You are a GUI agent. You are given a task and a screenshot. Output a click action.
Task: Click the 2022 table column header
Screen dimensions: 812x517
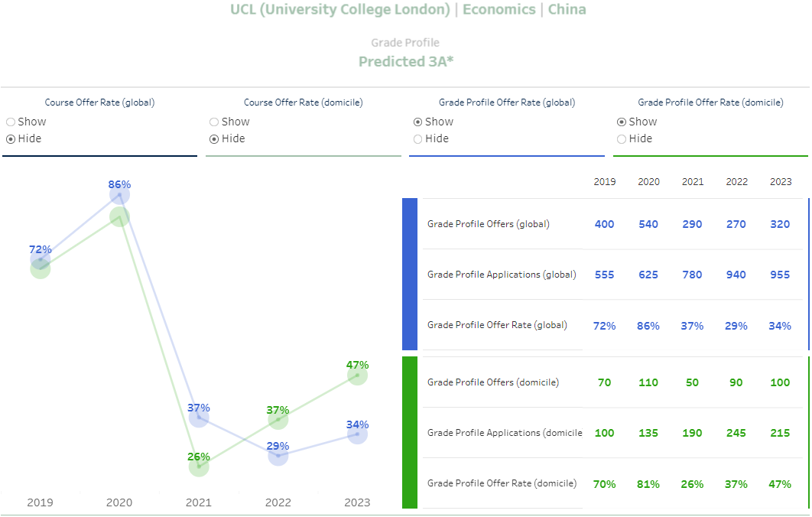point(736,182)
